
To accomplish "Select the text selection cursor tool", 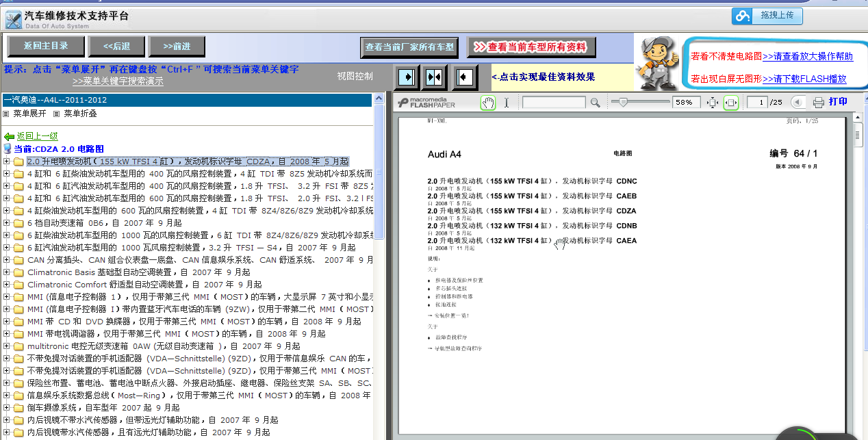I will [507, 103].
